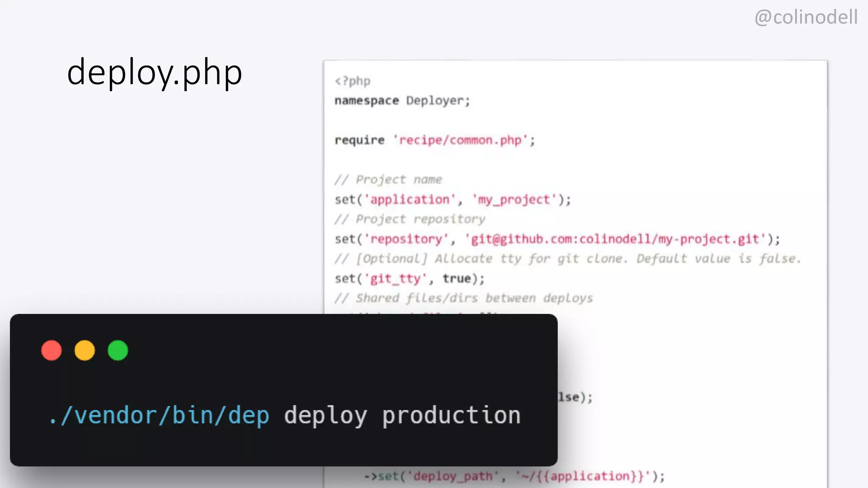Click the red close dot in terminal

click(x=51, y=350)
